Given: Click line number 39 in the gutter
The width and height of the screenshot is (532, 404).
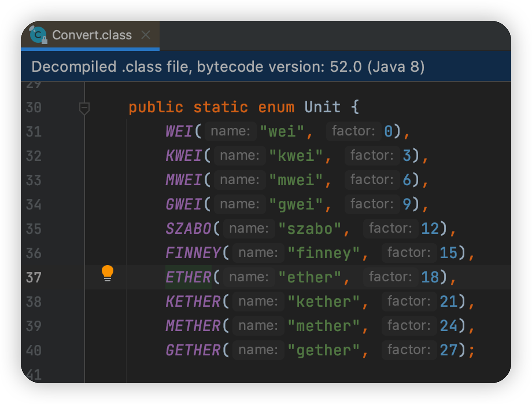Looking at the screenshot, I should (x=34, y=326).
